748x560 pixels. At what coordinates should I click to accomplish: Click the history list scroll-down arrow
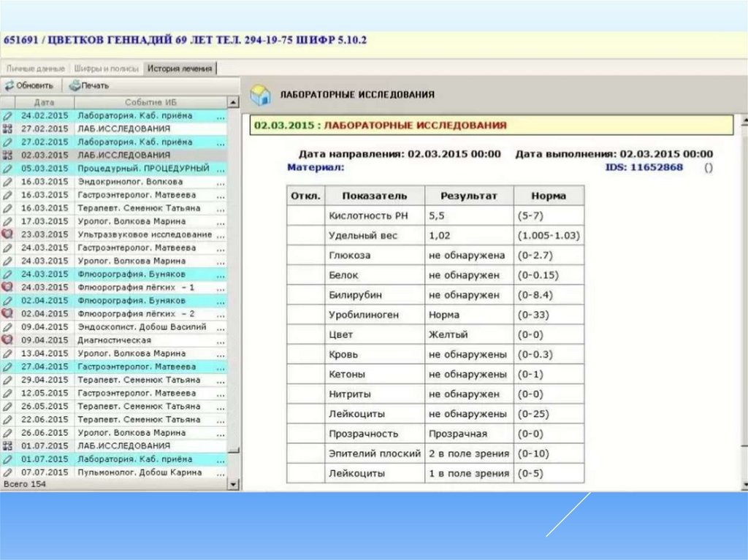tap(233, 484)
